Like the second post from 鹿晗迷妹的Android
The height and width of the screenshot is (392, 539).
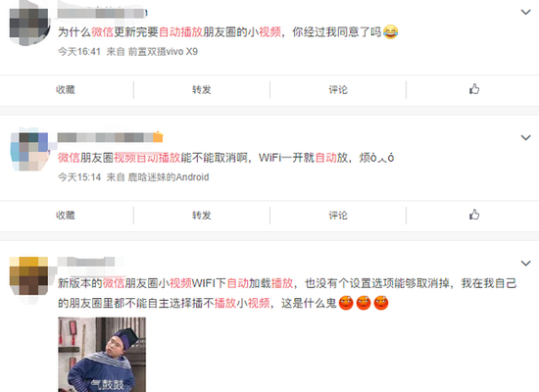474,215
